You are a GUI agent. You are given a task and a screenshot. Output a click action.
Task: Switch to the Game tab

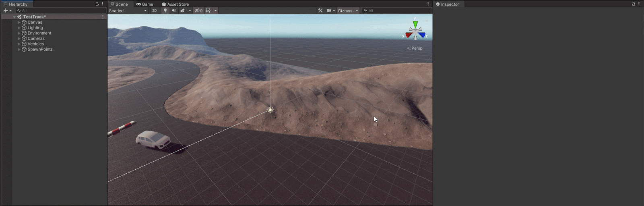(145, 4)
